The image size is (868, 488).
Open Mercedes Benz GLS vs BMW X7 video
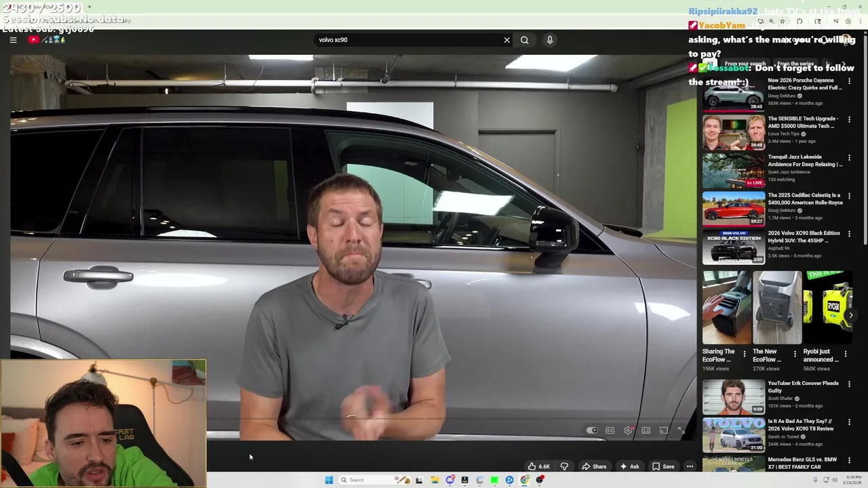pos(802,463)
